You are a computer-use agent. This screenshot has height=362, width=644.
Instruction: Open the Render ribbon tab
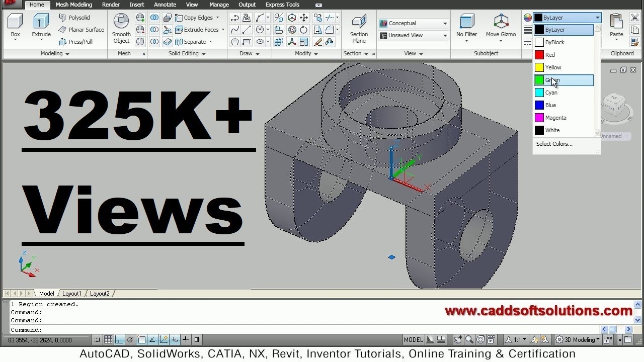[x=111, y=5]
